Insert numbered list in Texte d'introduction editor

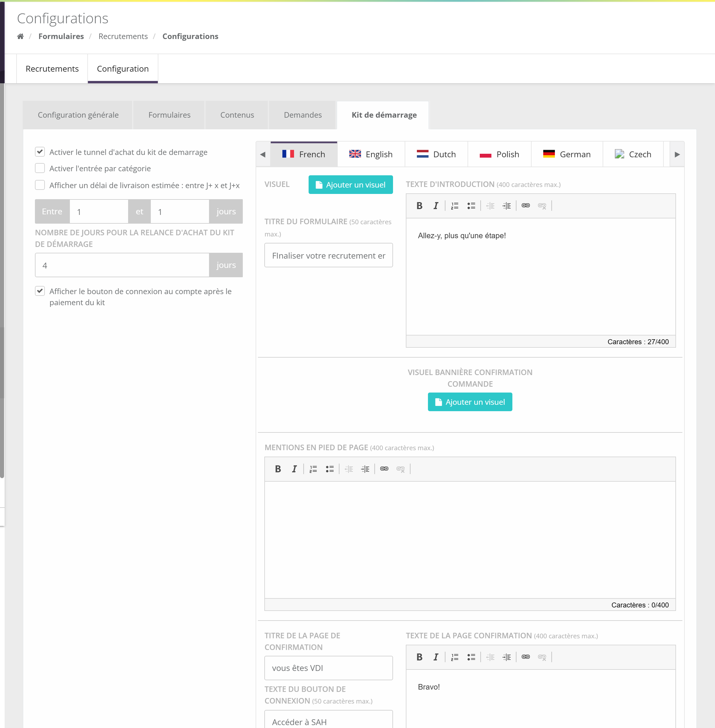[x=455, y=206]
